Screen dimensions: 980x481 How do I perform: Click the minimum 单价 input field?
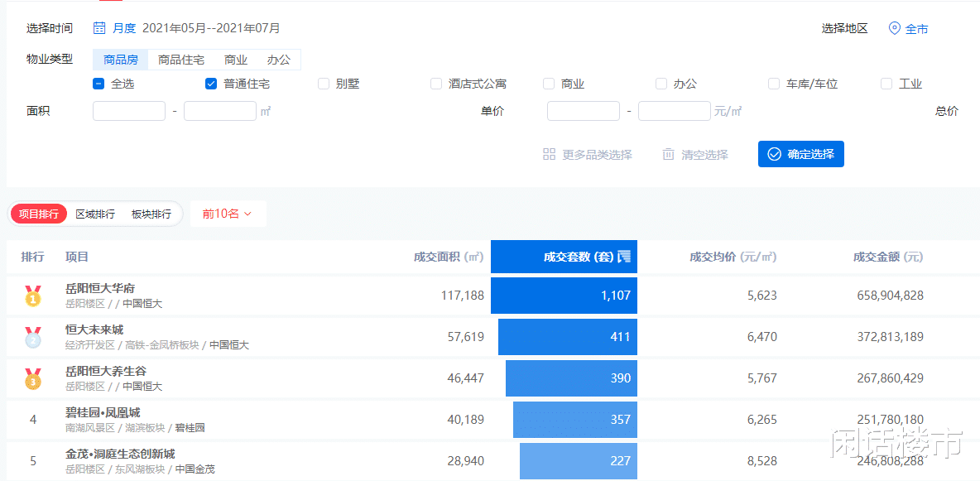584,111
